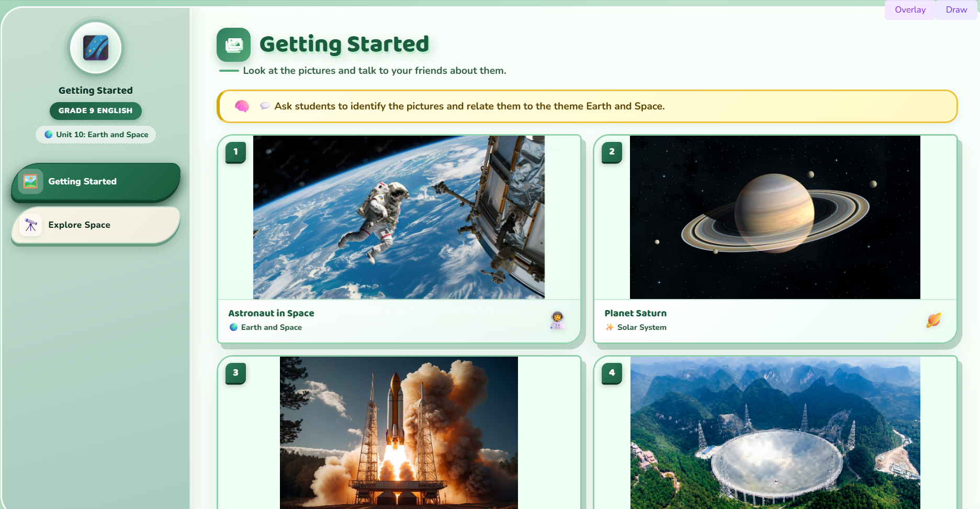The image size is (980, 509).
Task: Click the 'Solar System' tag text
Action: [x=642, y=327]
